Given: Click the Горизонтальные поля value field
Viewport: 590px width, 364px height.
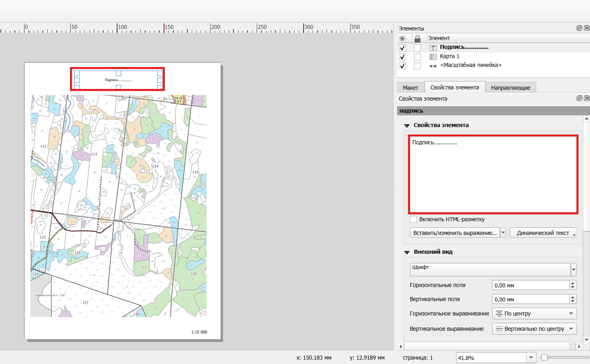Looking at the screenshot, I should [x=531, y=285].
